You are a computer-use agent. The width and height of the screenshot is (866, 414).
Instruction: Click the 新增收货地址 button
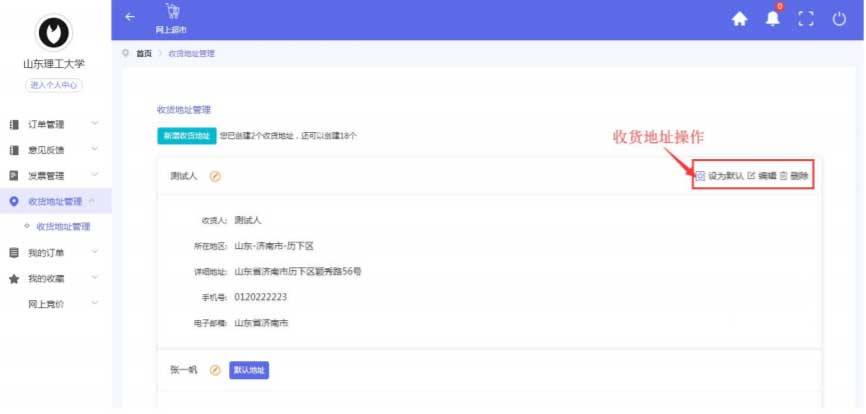[186, 135]
